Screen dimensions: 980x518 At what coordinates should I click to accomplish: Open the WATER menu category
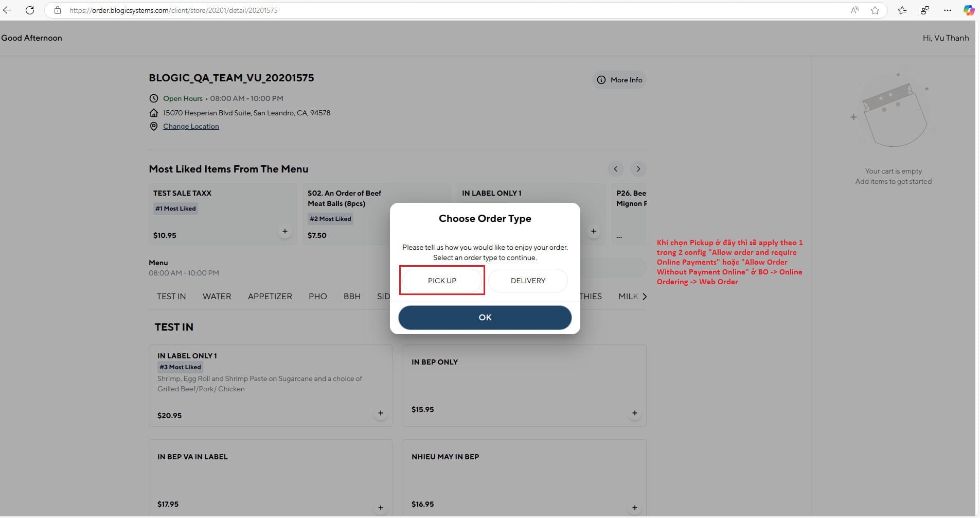point(217,297)
